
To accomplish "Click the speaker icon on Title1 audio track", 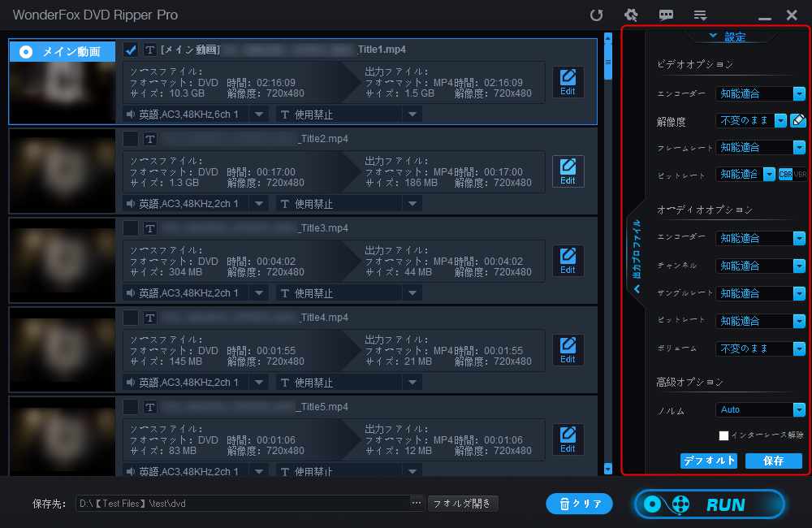I will [131, 115].
